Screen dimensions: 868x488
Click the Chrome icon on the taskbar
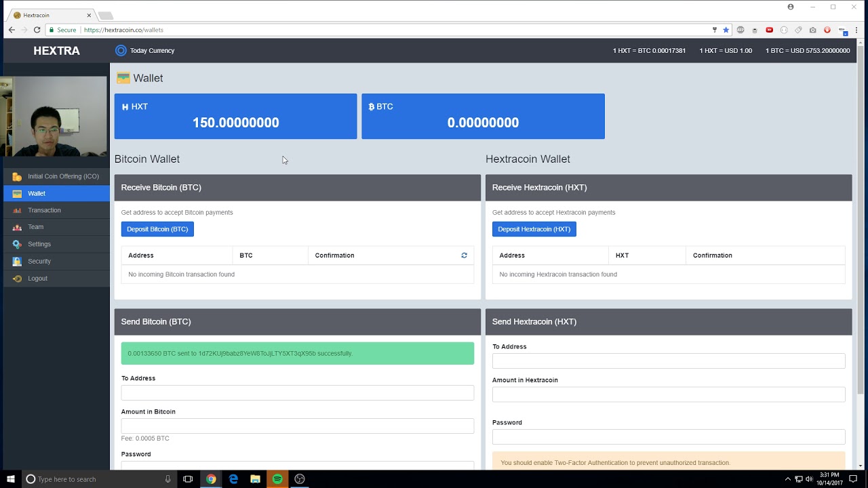click(211, 479)
